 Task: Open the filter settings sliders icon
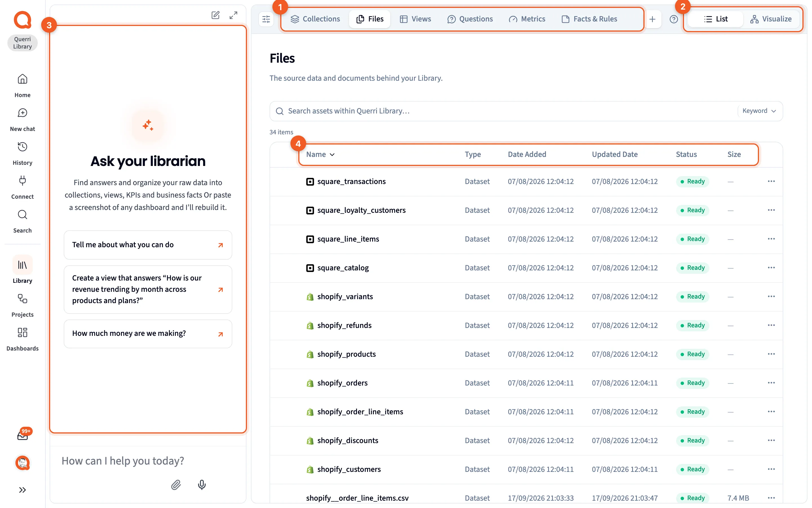pos(266,19)
